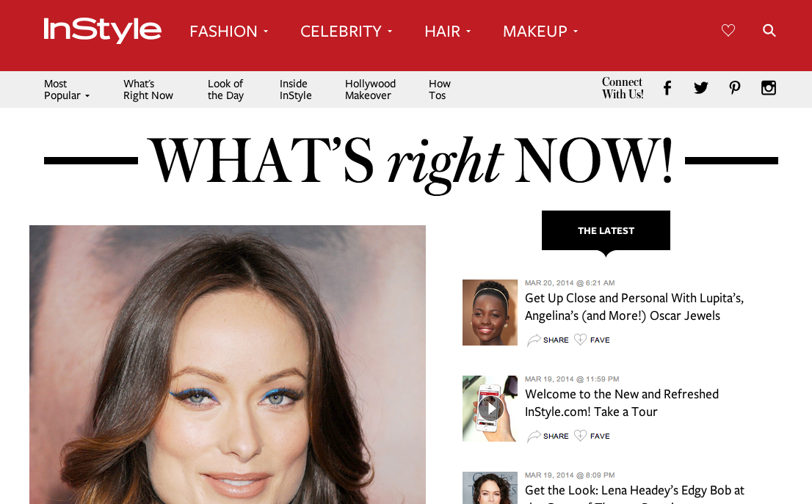Image resolution: width=812 pixels, height=504 pixels.
Task: Open InStyle's Pinterest icon
Action: pyautogui.click(x=734, y=88)
